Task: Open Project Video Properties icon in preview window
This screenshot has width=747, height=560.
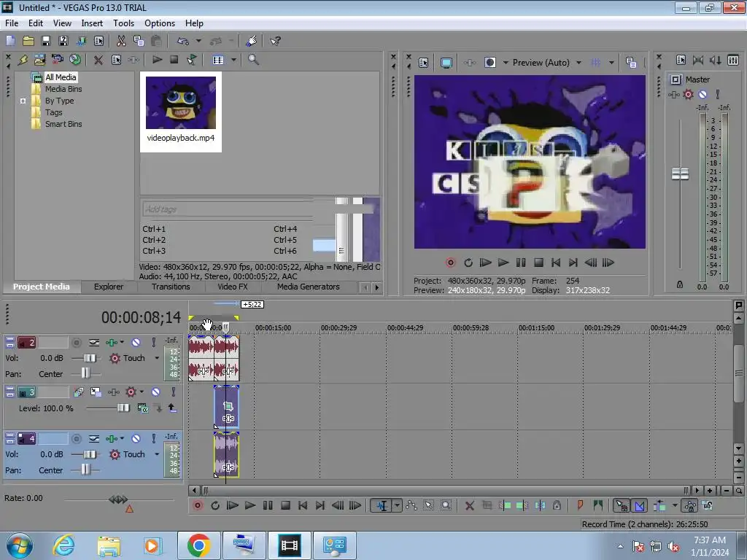Action: click(x=423, y=63)
